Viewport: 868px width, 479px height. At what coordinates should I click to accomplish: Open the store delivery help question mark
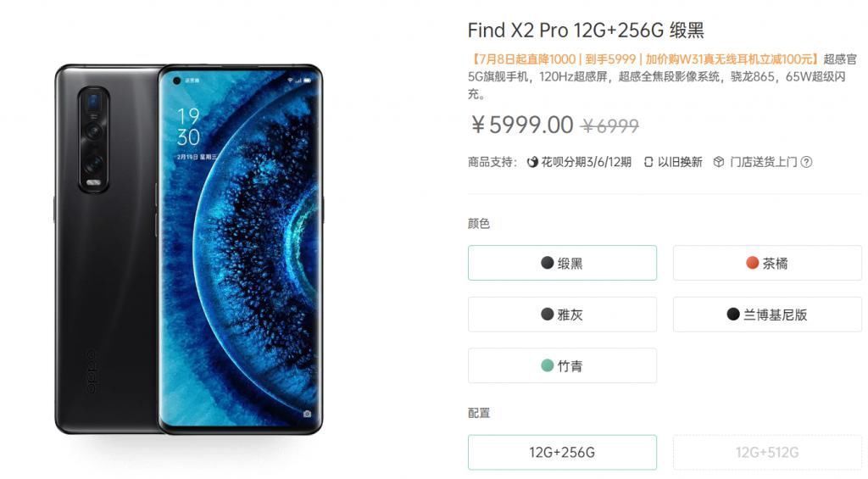click(807, 162)
